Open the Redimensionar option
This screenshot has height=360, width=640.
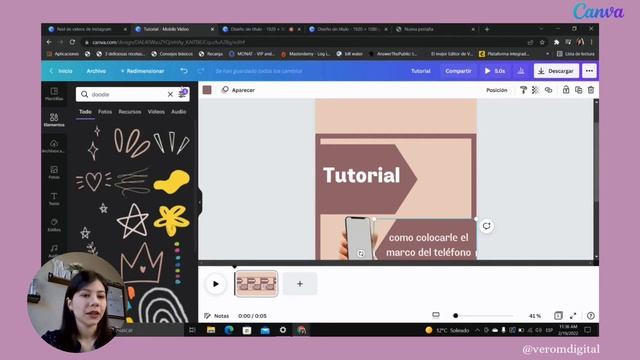[x=142, y=71]
